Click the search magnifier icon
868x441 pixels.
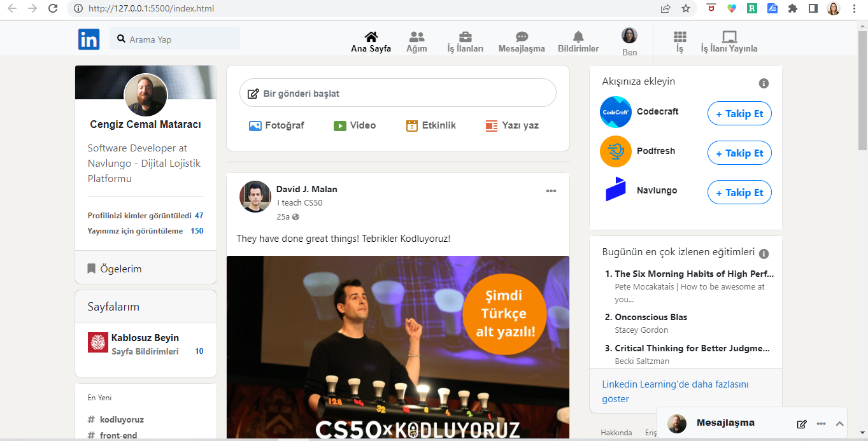coord(121,39)
